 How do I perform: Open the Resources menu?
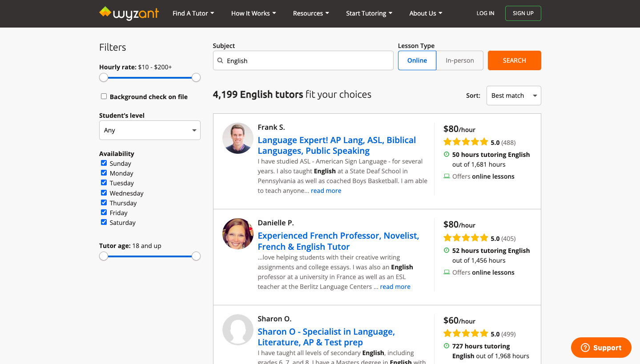[x=311, y=13]
